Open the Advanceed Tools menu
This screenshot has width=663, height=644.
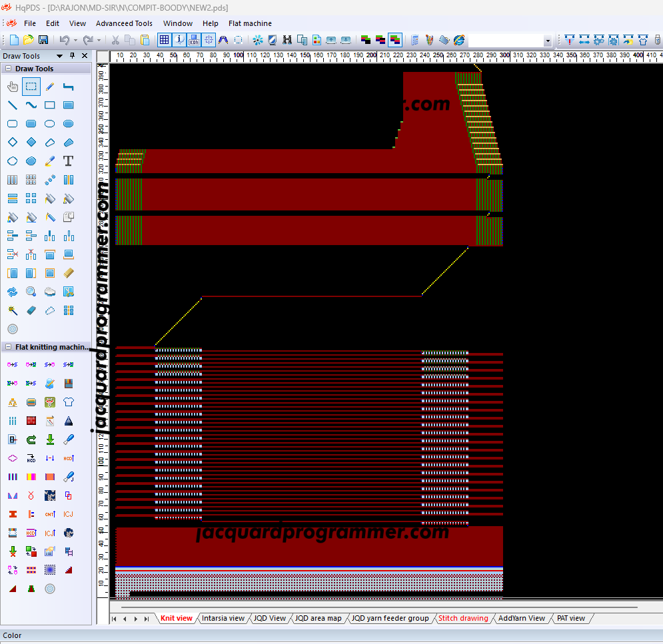124,23
